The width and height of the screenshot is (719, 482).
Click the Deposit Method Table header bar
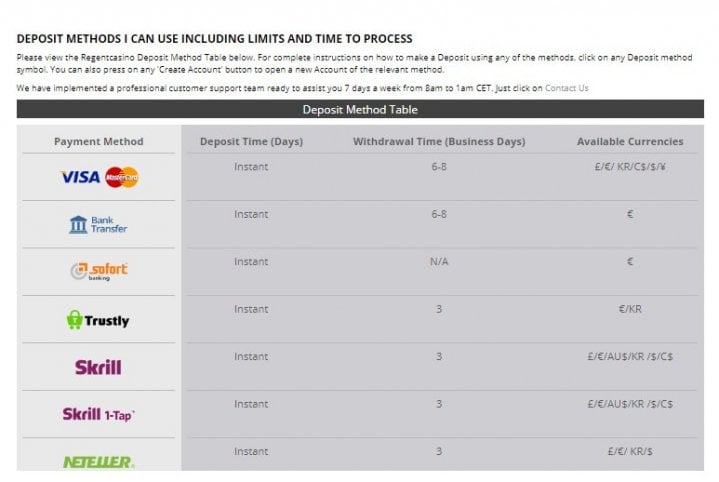[360, 109]
